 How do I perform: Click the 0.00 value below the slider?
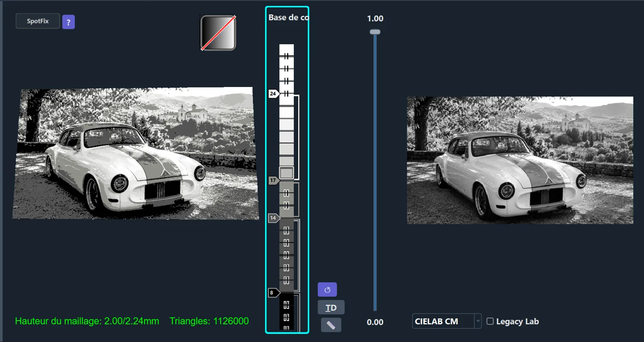point(375,322)
